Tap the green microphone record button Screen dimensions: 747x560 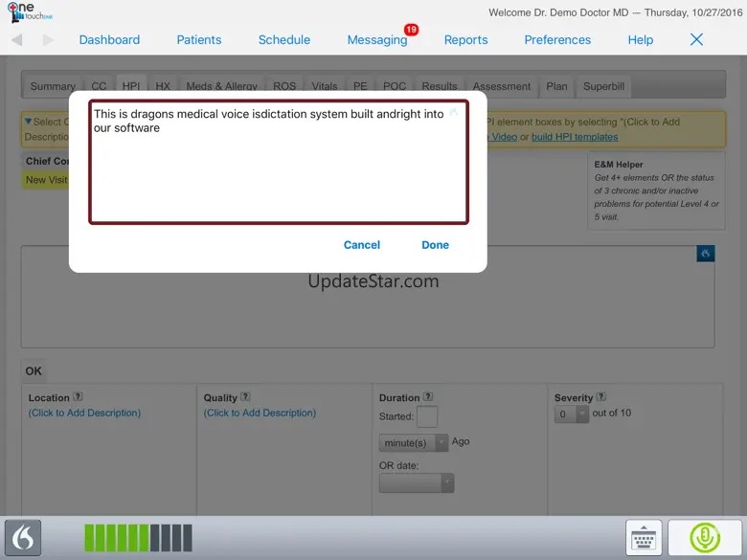point(705,538)
